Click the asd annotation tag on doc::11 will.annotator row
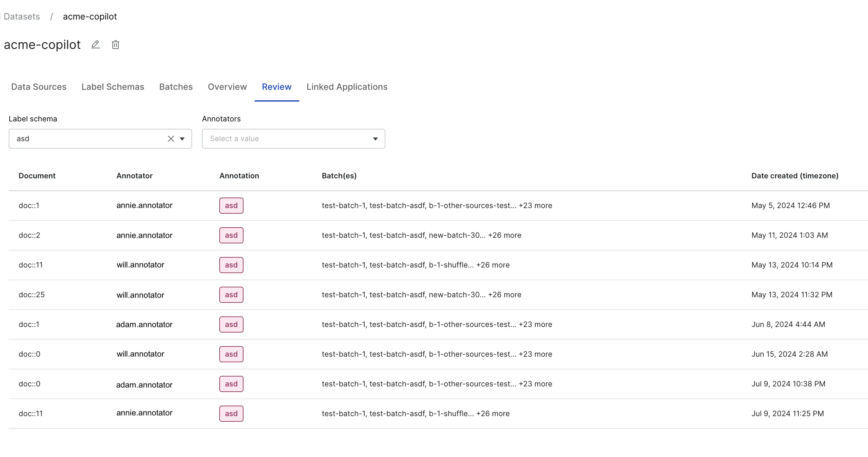This screenshot has height=457, width=868. [x=231, y=265]
